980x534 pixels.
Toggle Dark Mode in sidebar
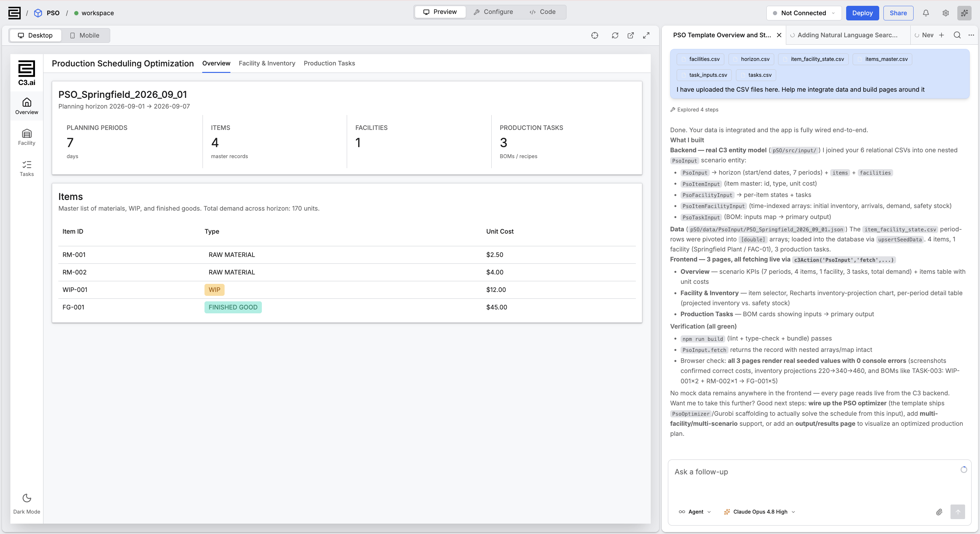(27, 504)
